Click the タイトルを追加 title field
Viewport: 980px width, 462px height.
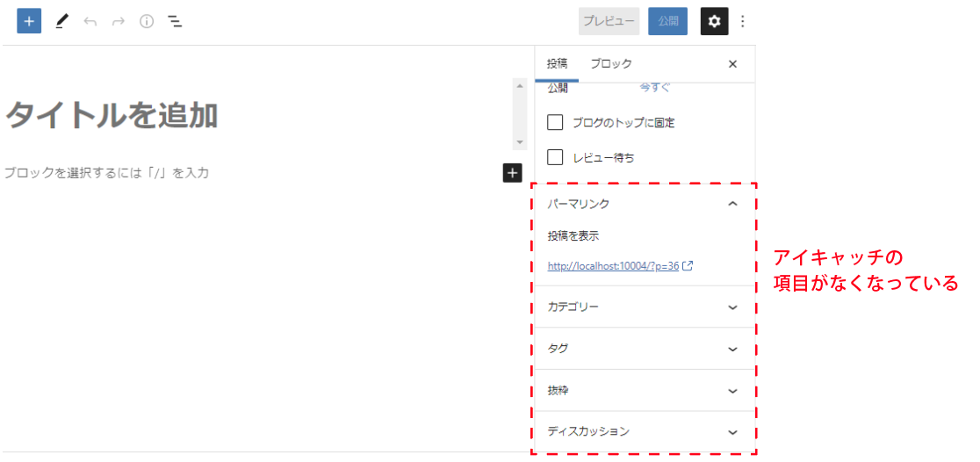[112, 116]
